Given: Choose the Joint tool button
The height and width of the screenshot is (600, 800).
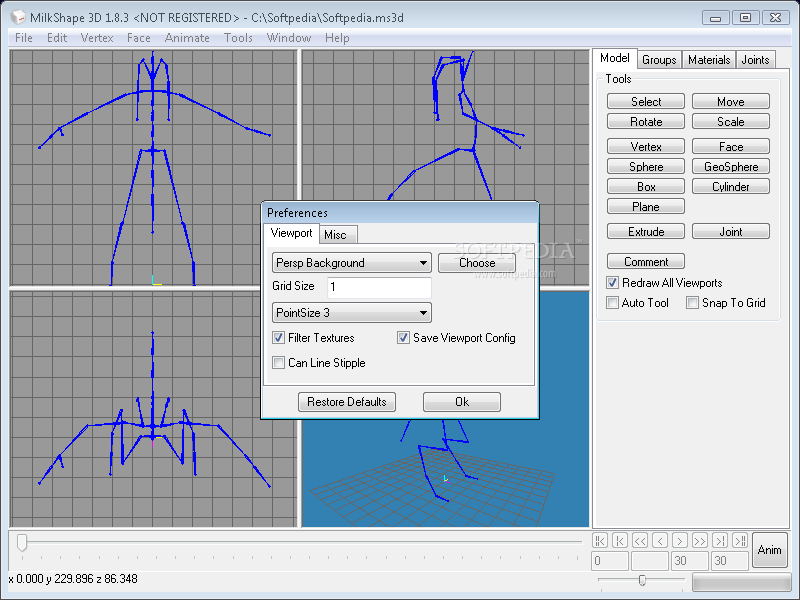Looking at the screenshot, I should tap(731, 232).
